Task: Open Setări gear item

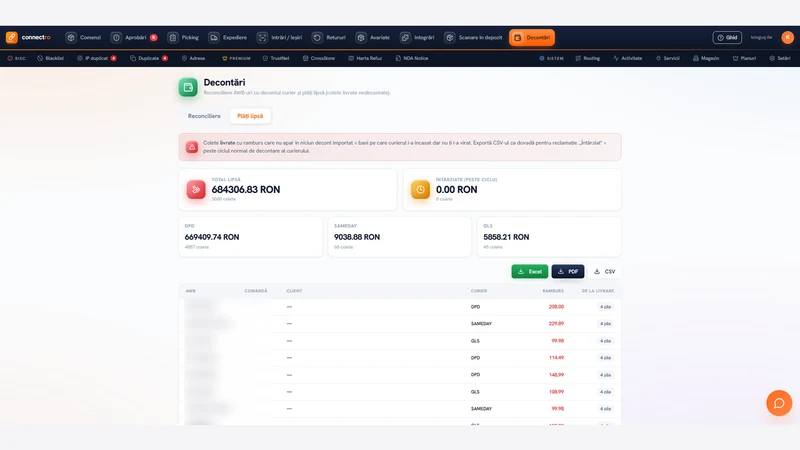Action: 780,58
